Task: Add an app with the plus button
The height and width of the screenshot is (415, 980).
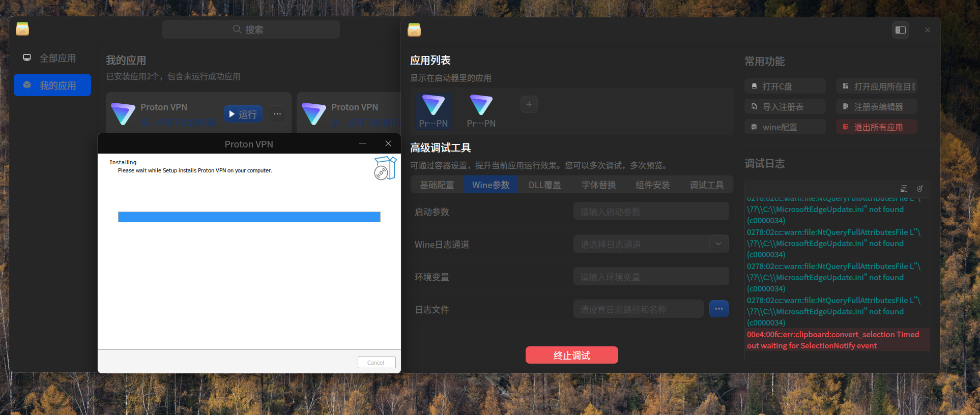Action: (529, 104)
